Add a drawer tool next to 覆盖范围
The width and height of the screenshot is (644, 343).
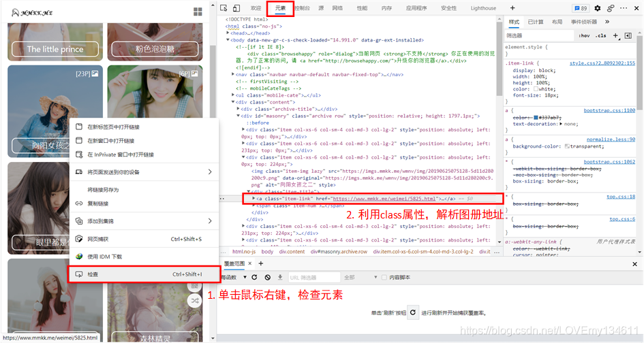click(260, 263)
